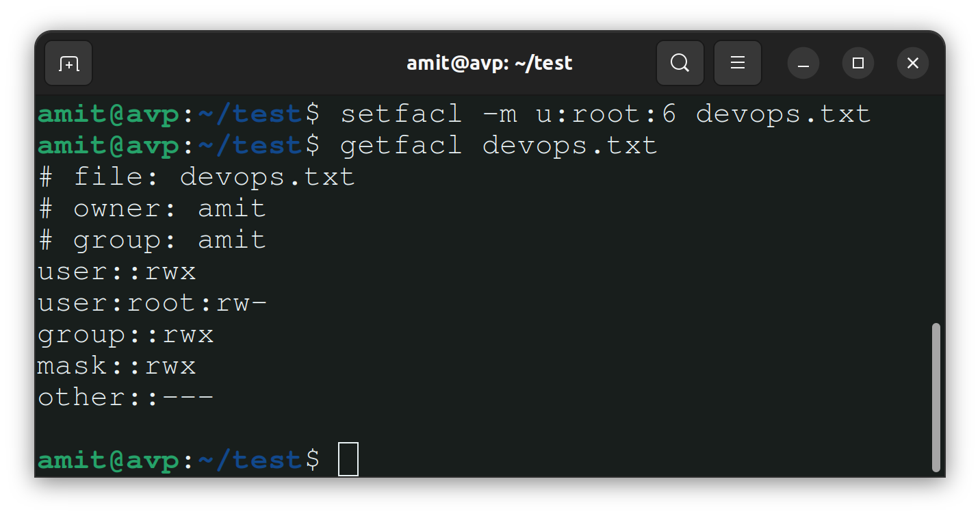This screenshot has height=516, width=980.
Task: Click the other::--- output line
Action: pyautogui.click(x=126, y=398)
